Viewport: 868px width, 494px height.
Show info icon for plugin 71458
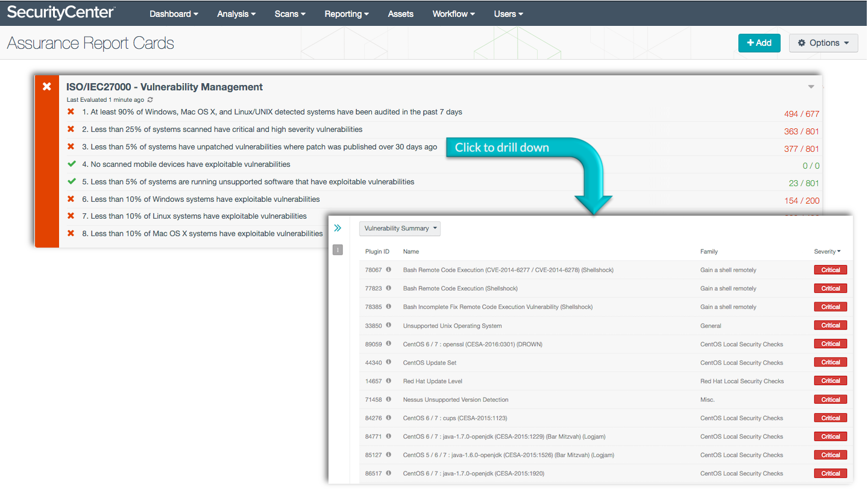(389, 399)
